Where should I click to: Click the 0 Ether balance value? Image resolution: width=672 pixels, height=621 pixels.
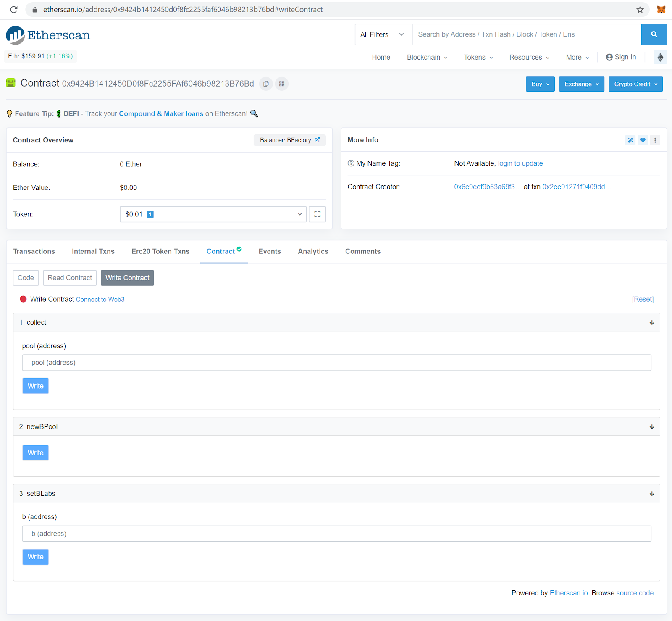pyautogui.click(x=131, y=164)
